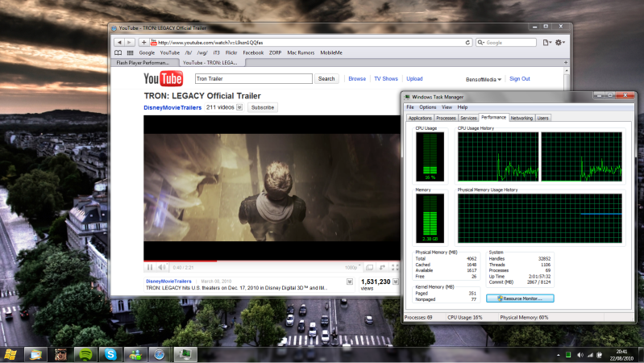Viewport: 644px width, 363px height.
Task: Switch the video to fullscreen
Action: [395, 267]
